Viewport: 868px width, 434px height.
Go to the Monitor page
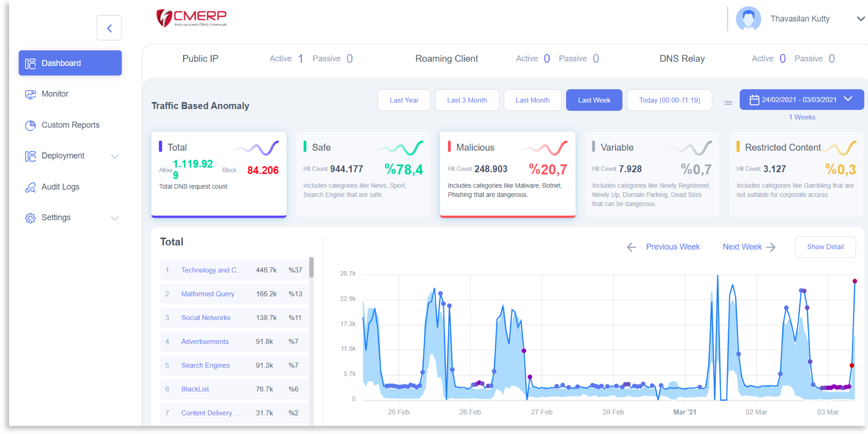coord(55,94)
